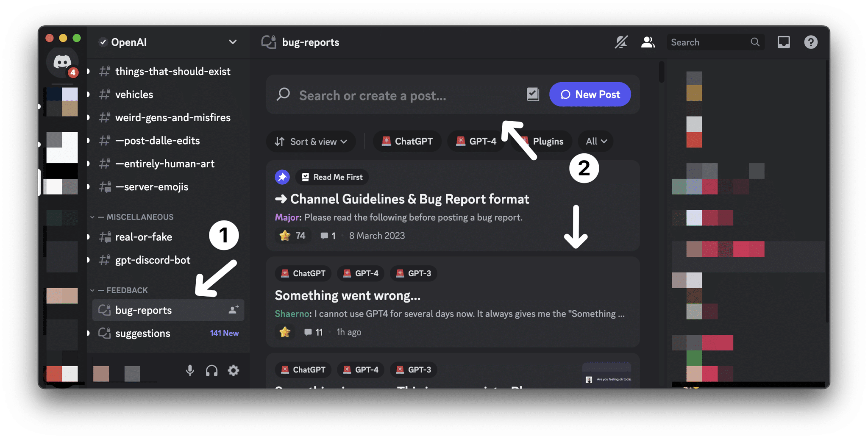Click notification settings bell icon in header

621,42
